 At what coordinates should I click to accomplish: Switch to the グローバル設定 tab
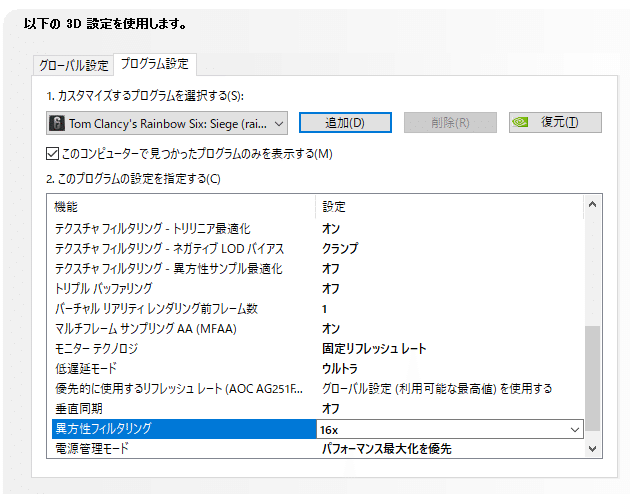74,65
